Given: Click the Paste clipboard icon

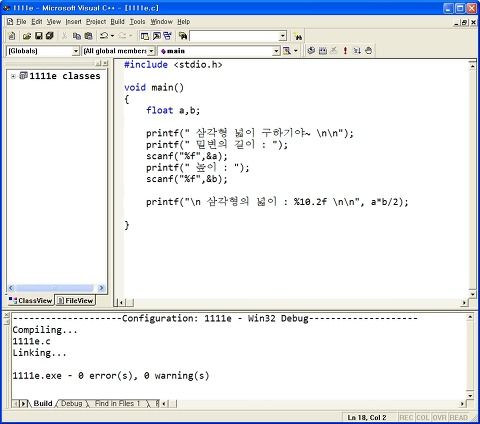Looking at the screenshot, I should point(88,36).
